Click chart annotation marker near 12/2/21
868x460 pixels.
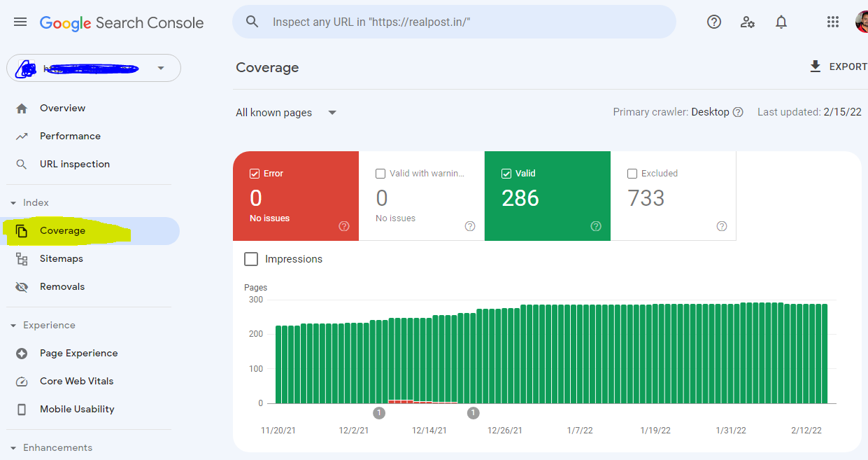tap(379, 413)
